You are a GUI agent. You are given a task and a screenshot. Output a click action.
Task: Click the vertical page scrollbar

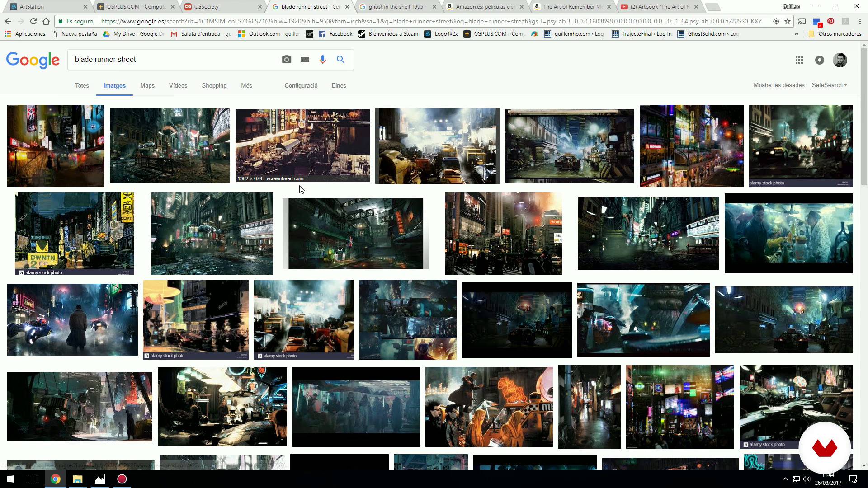click(864, 117)
